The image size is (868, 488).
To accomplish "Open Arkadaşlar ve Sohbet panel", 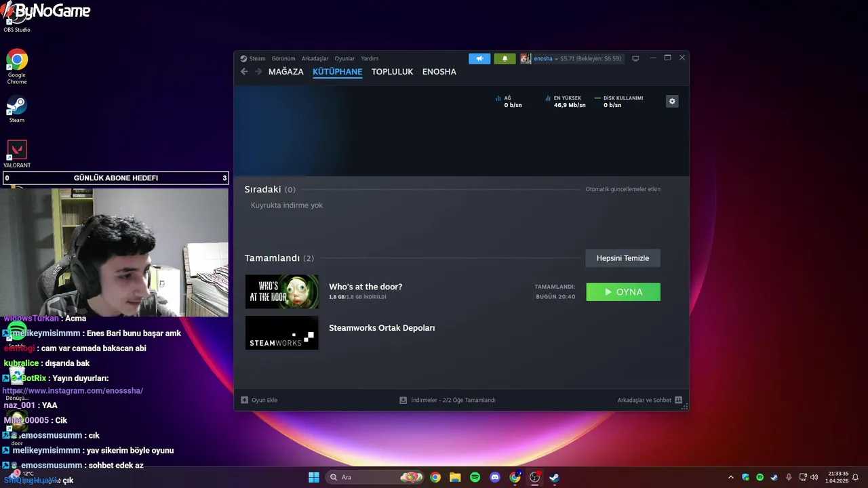I will click(650, 400).
